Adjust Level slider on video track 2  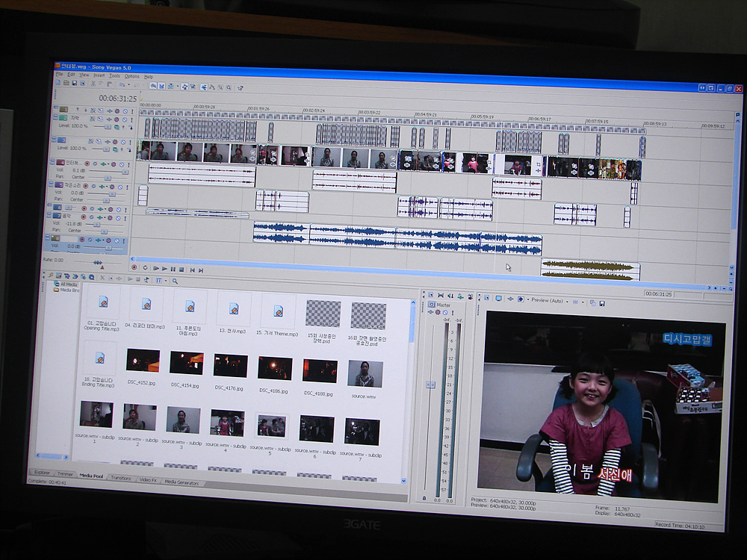coord(108,127)
